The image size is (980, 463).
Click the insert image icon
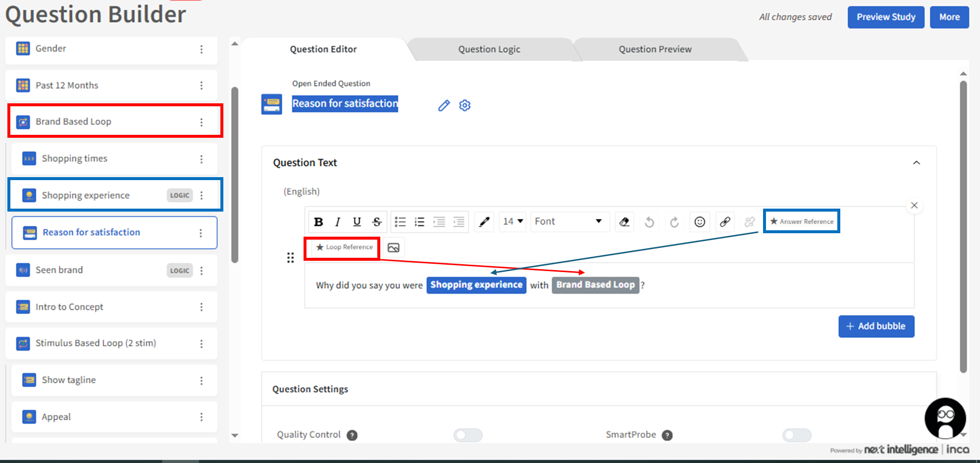tap(393, 247)
